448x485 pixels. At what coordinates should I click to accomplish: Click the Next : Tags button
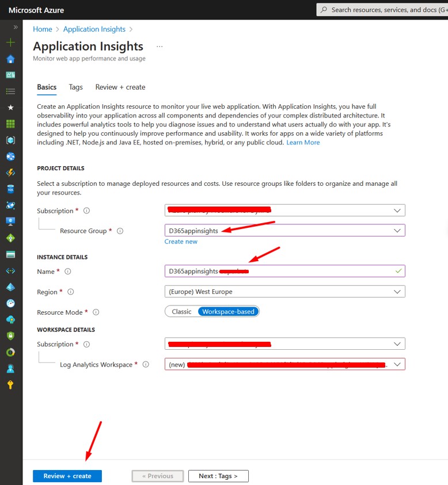point(218,476)
